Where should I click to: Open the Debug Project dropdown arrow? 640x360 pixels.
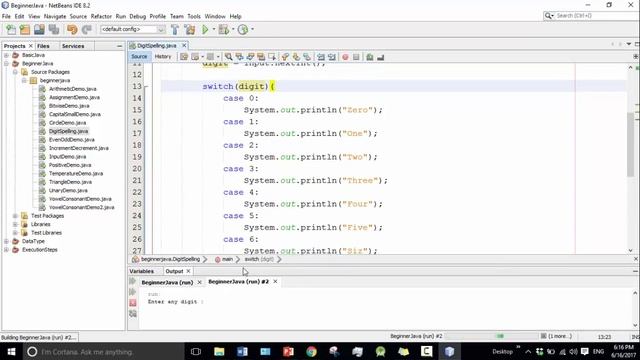(x=233, y=29)
